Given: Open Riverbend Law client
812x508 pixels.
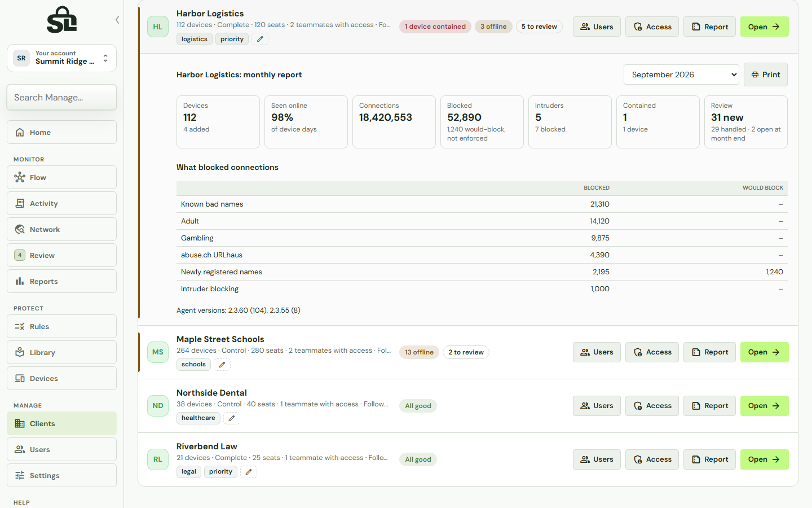Looking at the screenshot, I should click(764, 459).
